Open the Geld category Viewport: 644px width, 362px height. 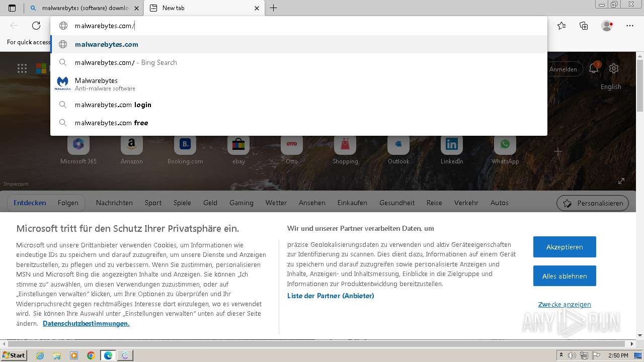pyautogui.click(x=210, y=203)
